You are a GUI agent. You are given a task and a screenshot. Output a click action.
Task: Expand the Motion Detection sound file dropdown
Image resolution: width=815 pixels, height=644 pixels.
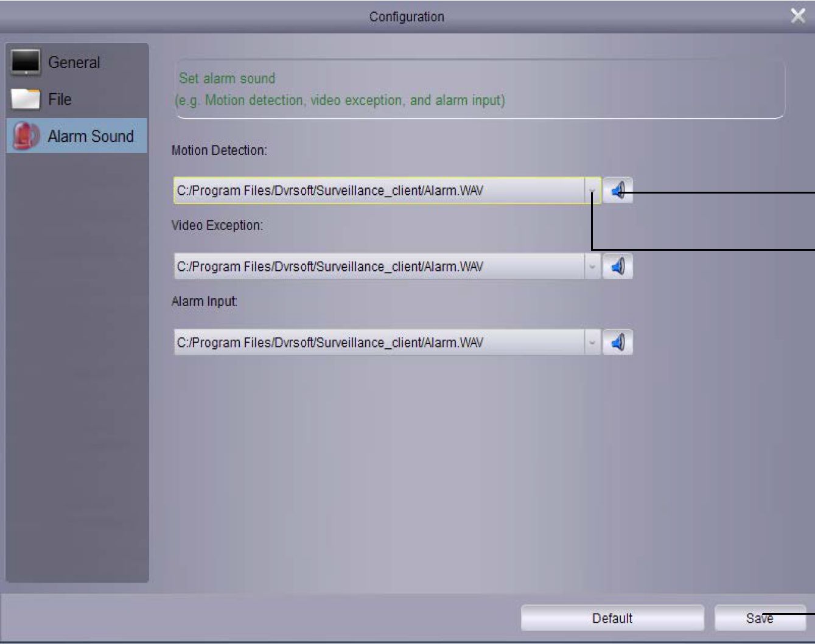click(592, 191)
